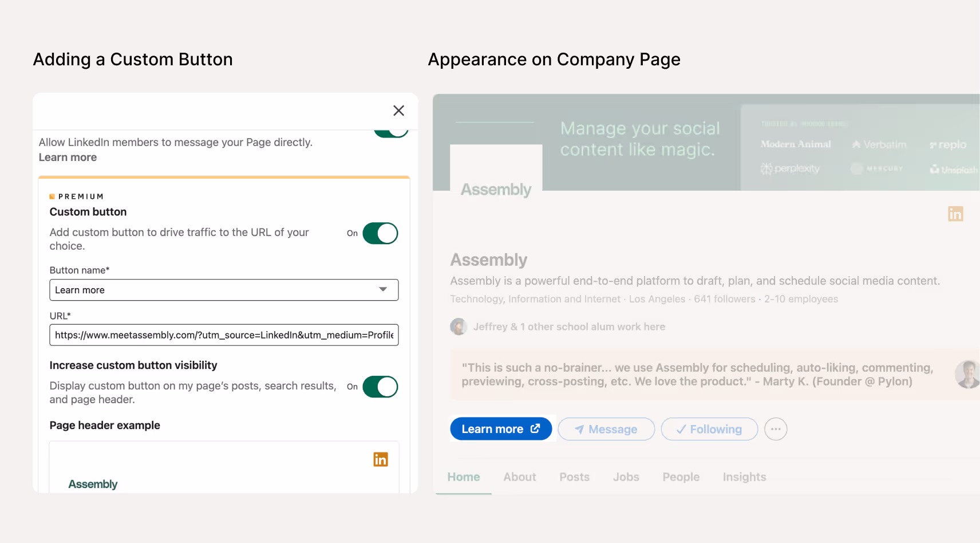Click Jeffrey's profile avatar
The width and height of the screenshot is (980, 543).
[x=459, y=326]
